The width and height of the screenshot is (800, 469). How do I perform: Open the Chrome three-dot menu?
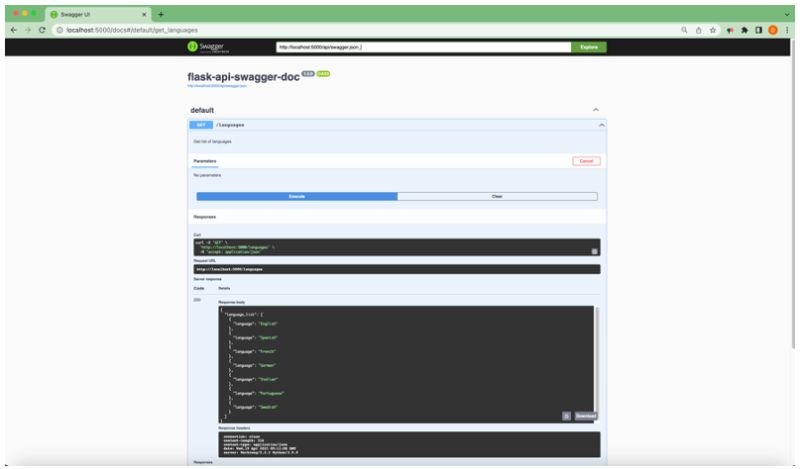(787, 30)
